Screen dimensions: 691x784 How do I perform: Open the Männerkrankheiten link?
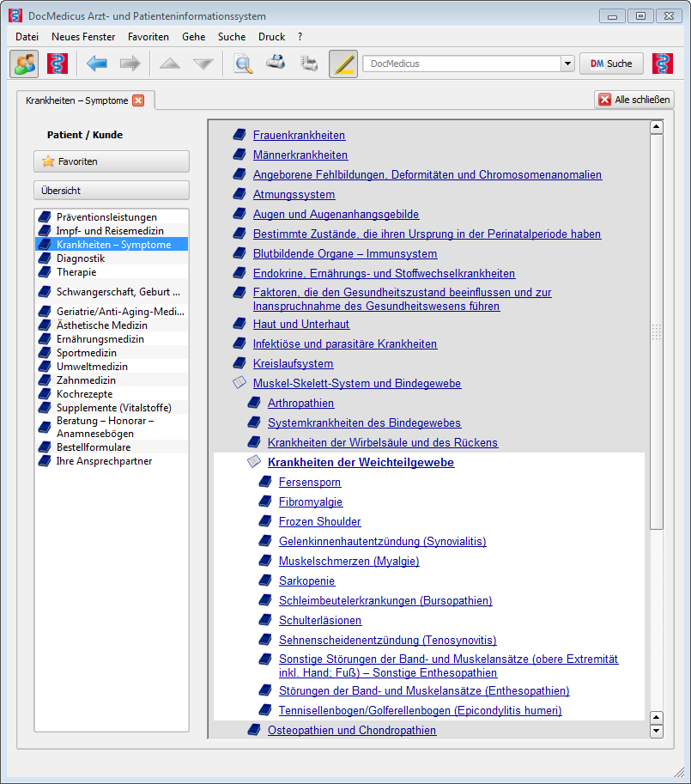[300, 155]
